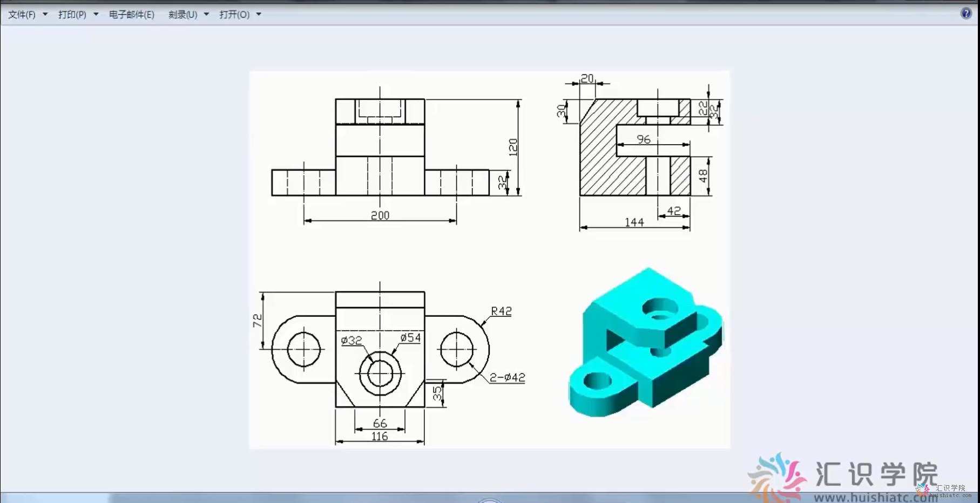Screen dimensions: 980x503
Task: Click the ø32 diameter label
Action: [x=352, y=341]
